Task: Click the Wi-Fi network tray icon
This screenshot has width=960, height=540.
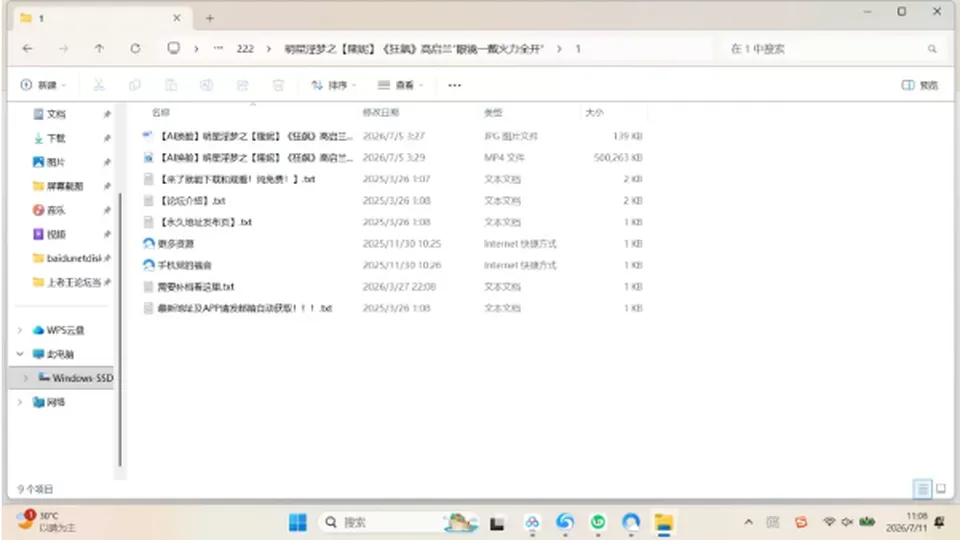Action: coord(829,522)
